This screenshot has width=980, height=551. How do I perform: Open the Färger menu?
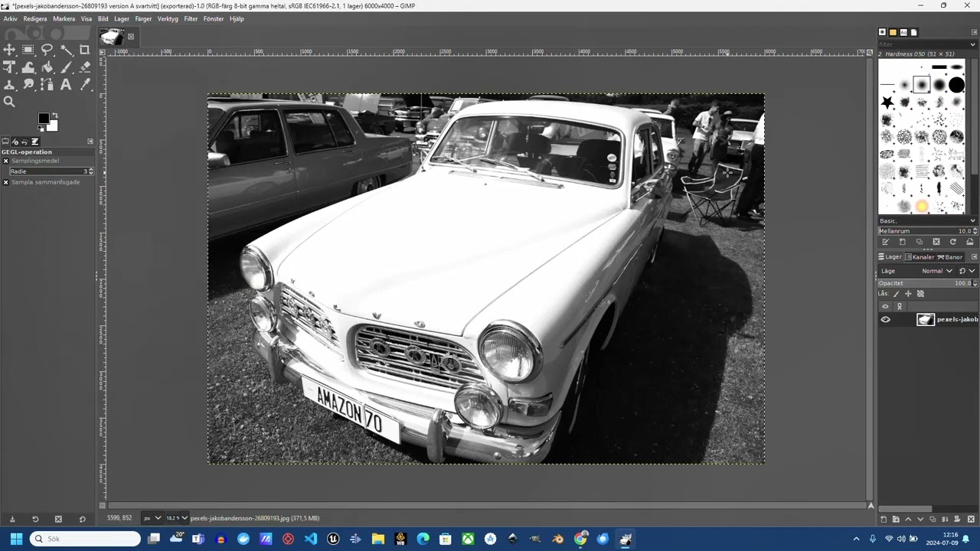click(143, 19)
